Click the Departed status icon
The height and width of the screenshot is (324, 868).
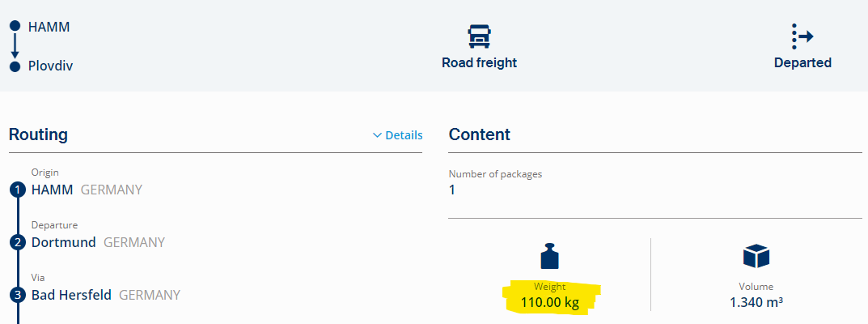click(x=802, y=36)
